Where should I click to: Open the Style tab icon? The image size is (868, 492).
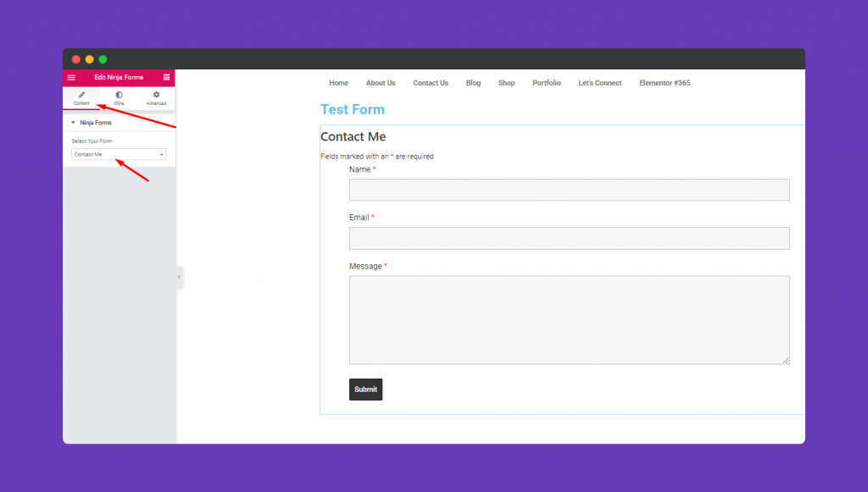coord(119,96)
